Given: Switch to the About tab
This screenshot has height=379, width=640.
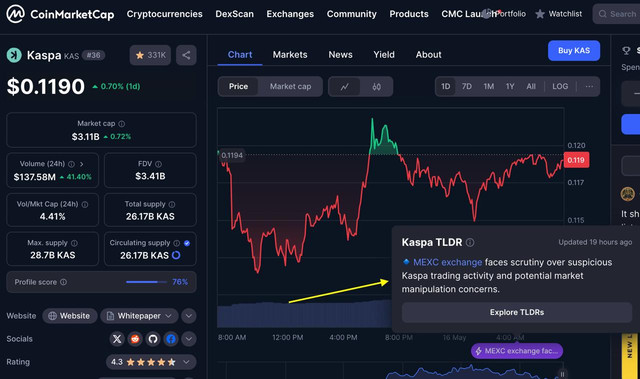Looking at the screenshot, I should click(x=429, y=55).
